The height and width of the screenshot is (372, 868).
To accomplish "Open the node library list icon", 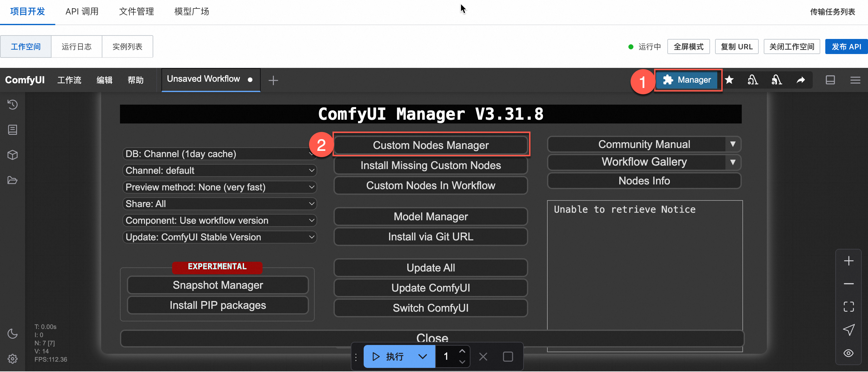I will click(13, 130).
